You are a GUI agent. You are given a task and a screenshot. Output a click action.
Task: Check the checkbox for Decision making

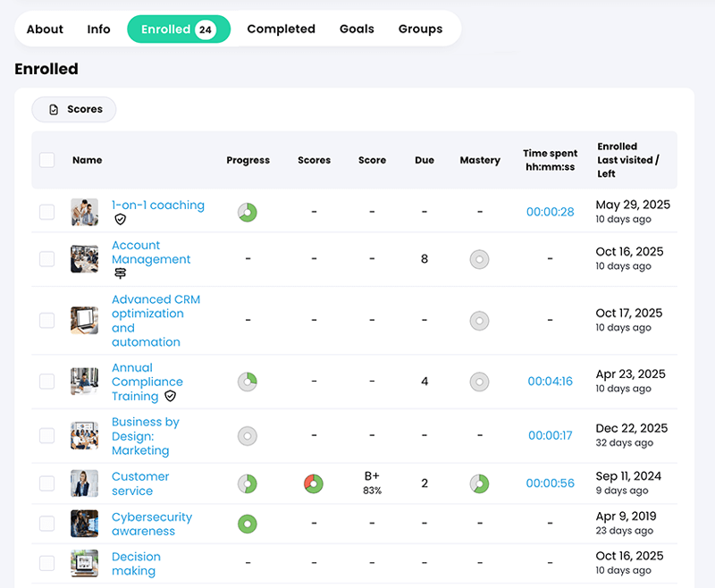coord(47,563)
